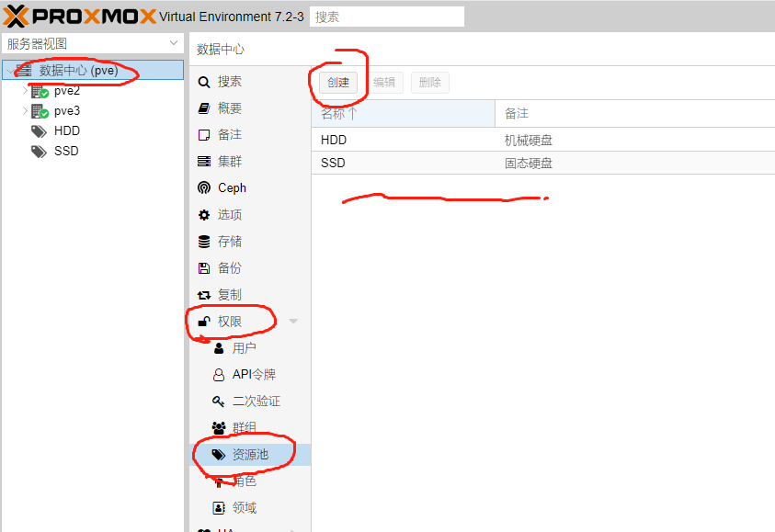Open the 备份 (Backup) panel

[x=230, y=266]
